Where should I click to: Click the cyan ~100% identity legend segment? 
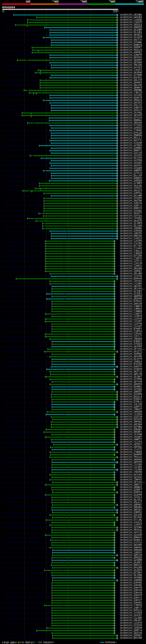click(130, 4)
